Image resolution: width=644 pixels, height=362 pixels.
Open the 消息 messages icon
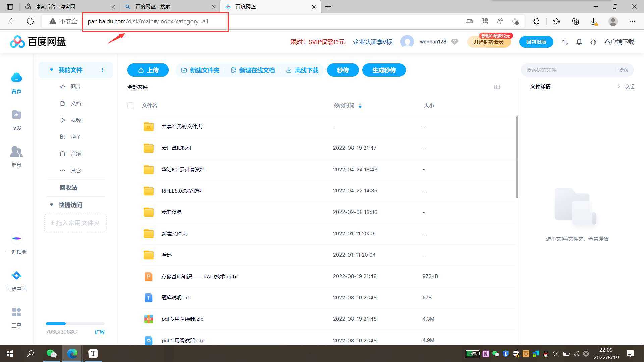point(16,152)
